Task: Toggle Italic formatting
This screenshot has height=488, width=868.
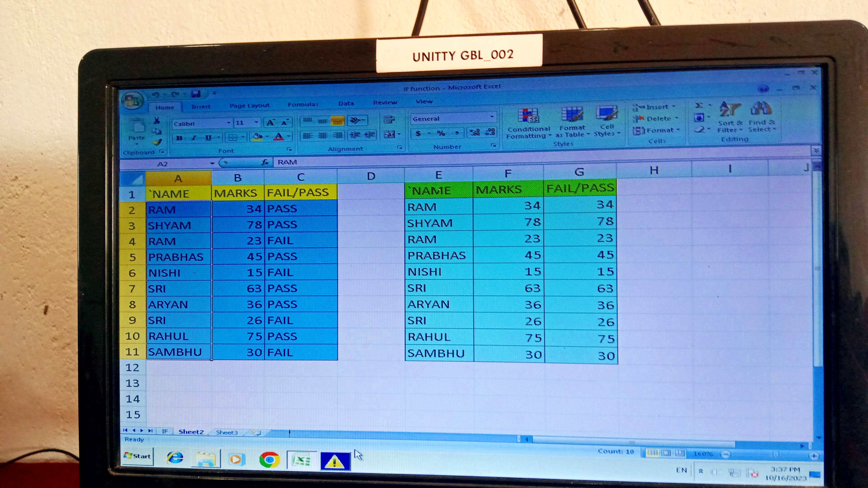Action: point(194,138)
